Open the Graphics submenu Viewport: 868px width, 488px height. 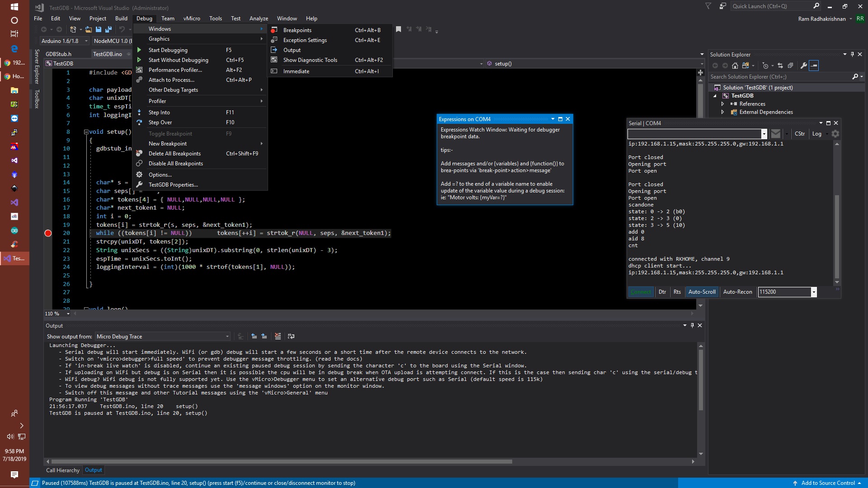[x=200, y=39]
